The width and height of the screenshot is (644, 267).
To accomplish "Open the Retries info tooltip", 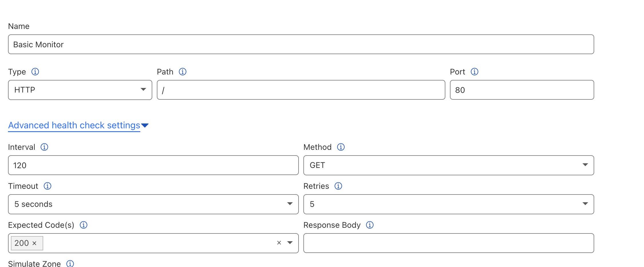I will pyautogui.click(x=338, y=186).
